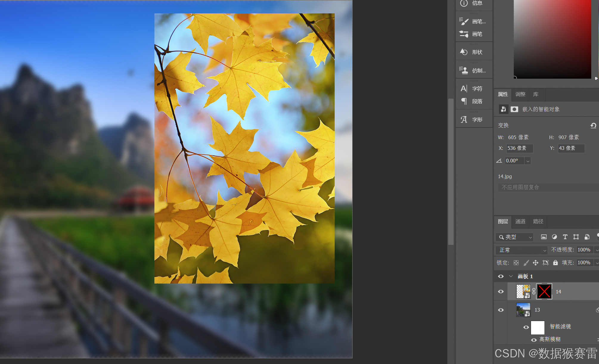Image resolution: width=599 pixels, height=364 pixels.
Task: Open the Brush Settings panel icon
Action: point(464,21)
